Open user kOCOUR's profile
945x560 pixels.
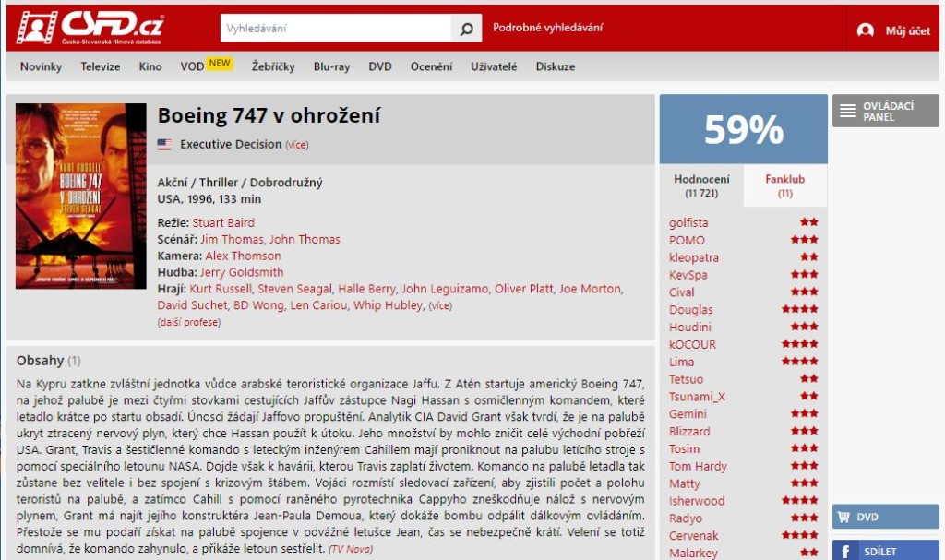pyautogui.click(x=692, y=345)
